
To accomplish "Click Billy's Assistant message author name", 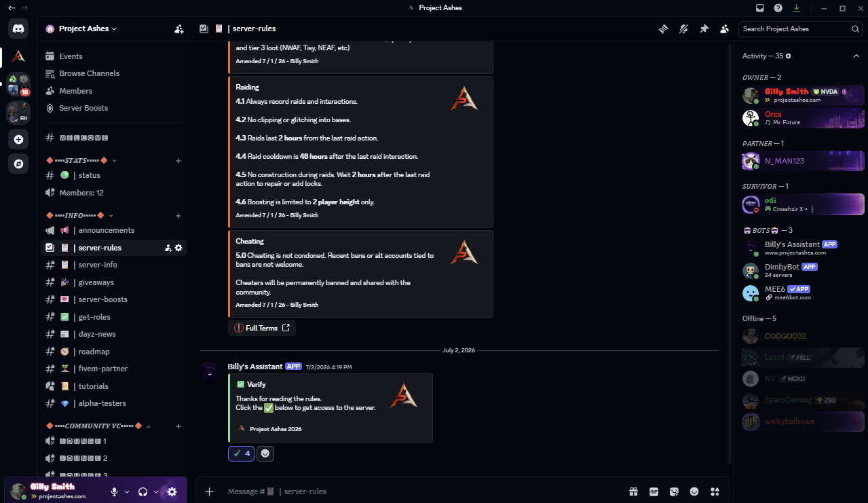I will (255, 367).
